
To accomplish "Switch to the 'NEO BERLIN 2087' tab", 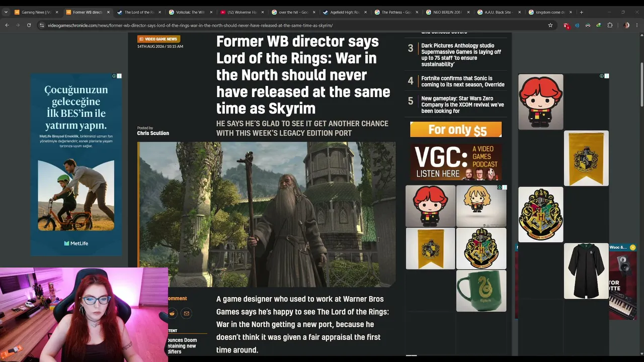I will pos(447,12).
